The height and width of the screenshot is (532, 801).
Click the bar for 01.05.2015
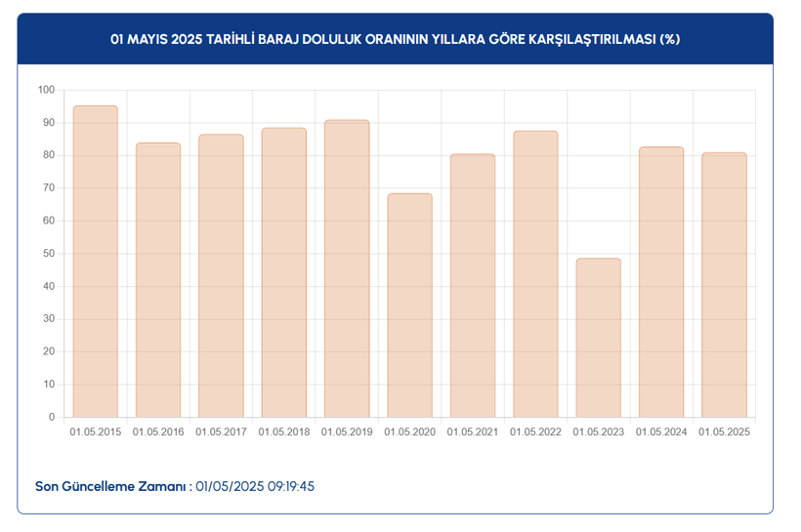point(96,262)
